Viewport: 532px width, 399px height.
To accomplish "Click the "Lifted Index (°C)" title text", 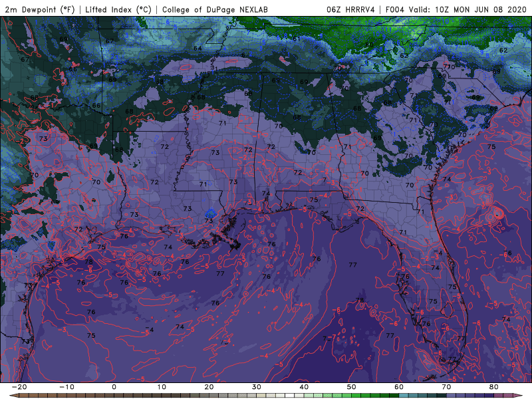I will (x=118, y=10).
